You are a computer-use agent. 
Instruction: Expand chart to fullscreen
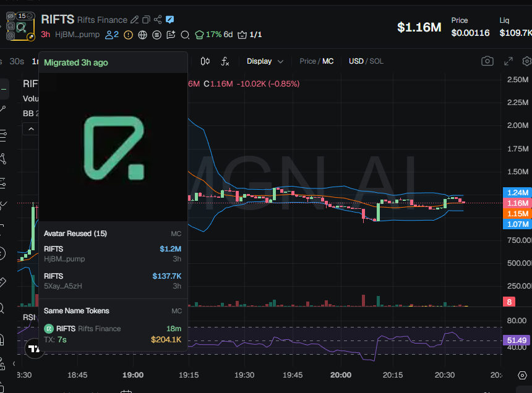pos(508,61)
